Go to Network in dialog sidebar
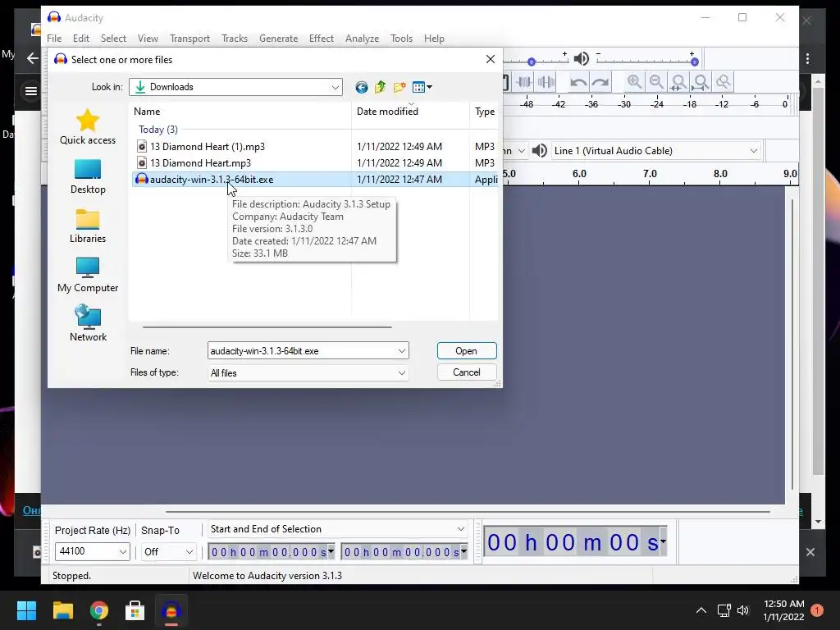The image size is (840, 630). pos(88,323)
